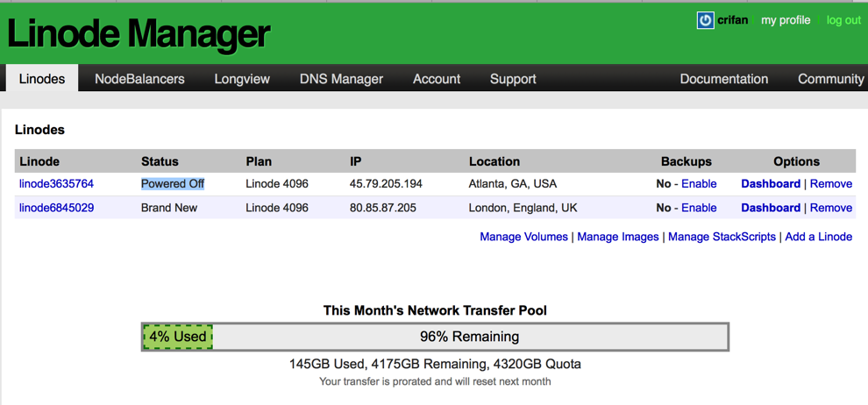
Task: Click IP address 80.85.87.205
Action: click(382, 208)
